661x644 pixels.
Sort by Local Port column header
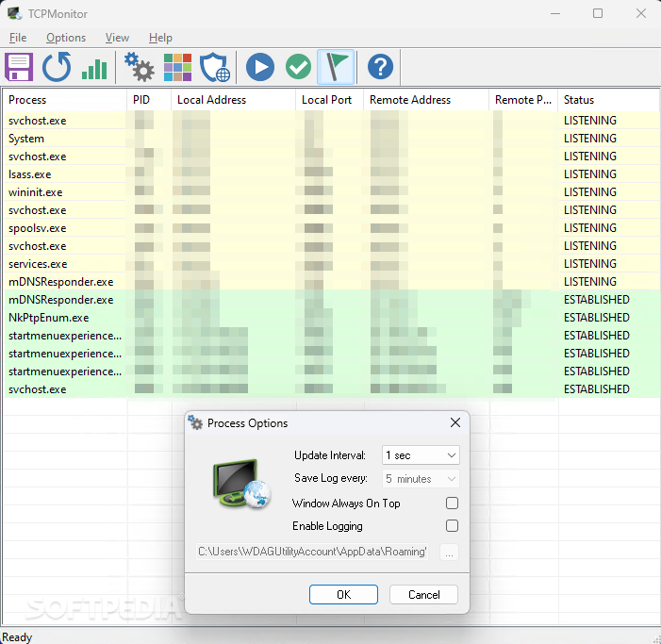pos(330,100)
